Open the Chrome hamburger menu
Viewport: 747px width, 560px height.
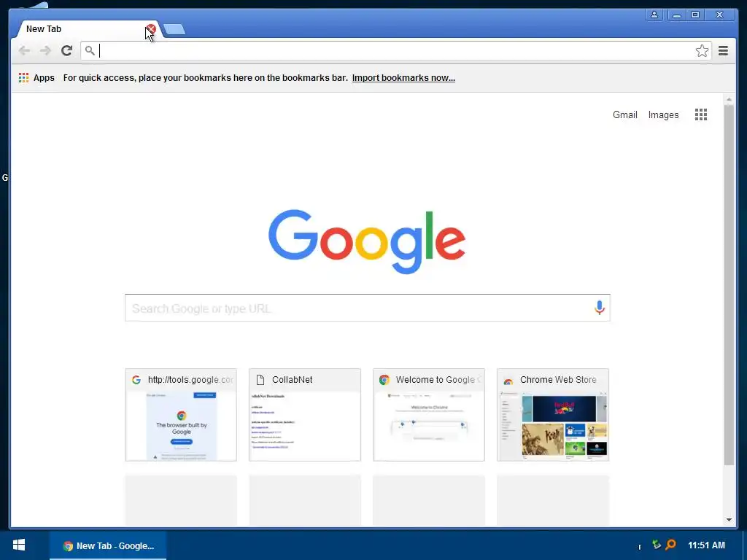(x=723, y=50)
